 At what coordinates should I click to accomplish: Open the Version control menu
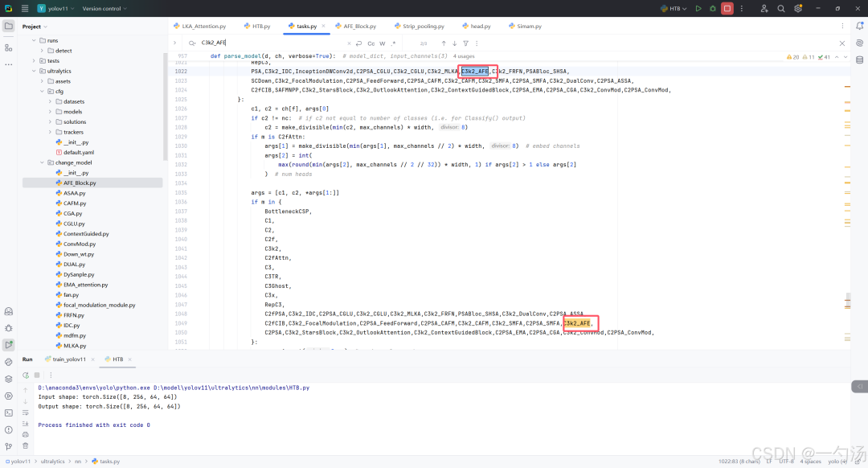click(x=104, y=8)
